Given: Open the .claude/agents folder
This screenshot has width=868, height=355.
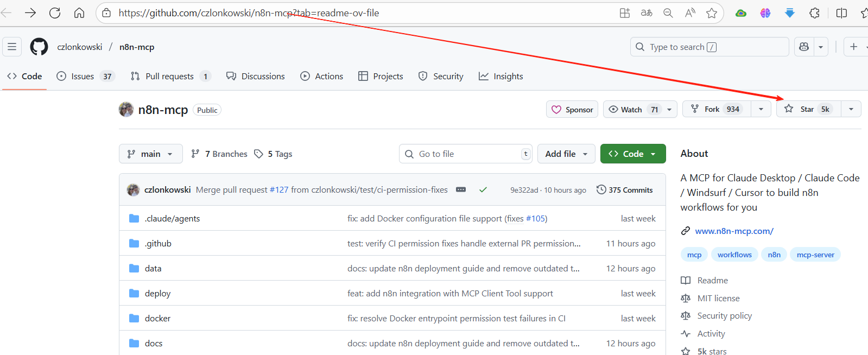Looking at the screenshot, I should 172,218.
